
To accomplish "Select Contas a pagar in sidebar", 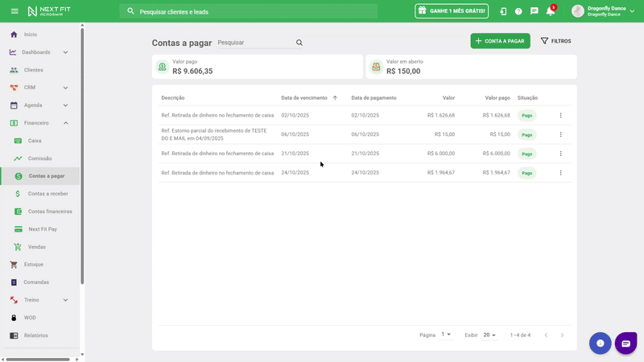I will click(39, 176).
